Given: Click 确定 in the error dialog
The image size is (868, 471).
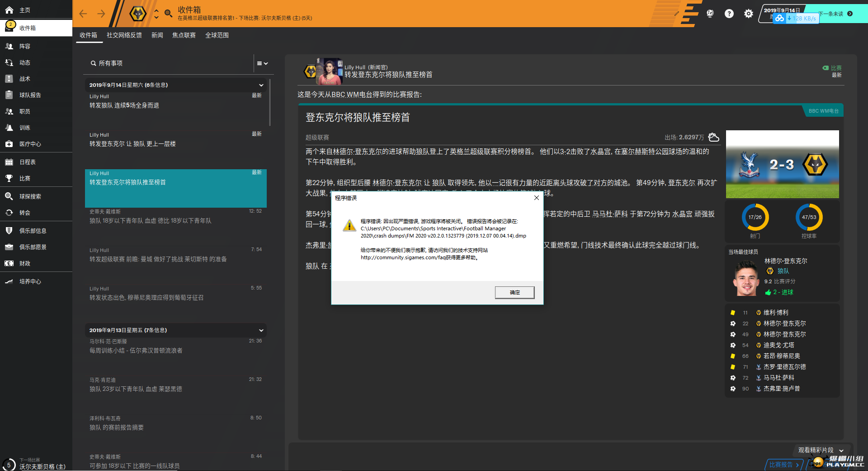Looking at the screenshot, I should pyautogui.click(x=514, y=292).
